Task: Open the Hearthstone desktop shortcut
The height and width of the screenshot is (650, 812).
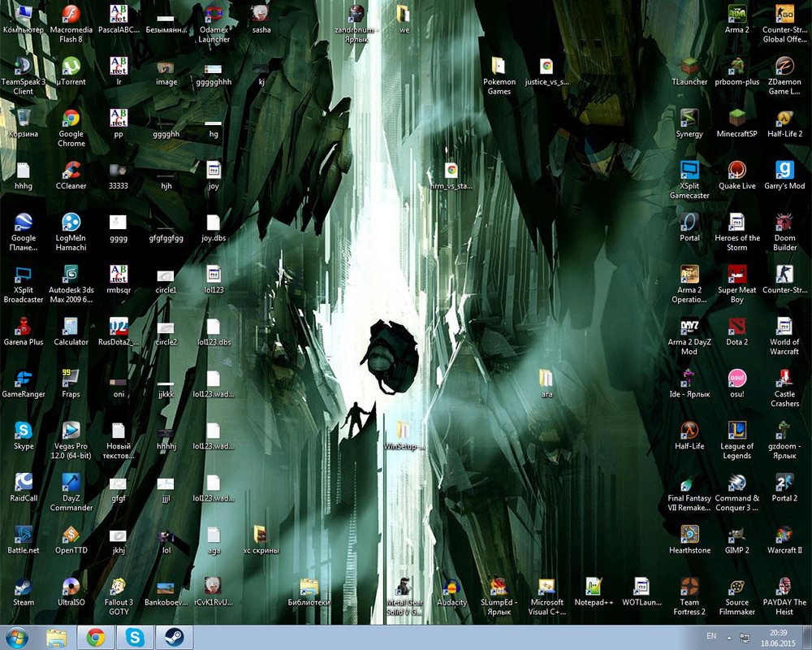Action: pos(689,540)
